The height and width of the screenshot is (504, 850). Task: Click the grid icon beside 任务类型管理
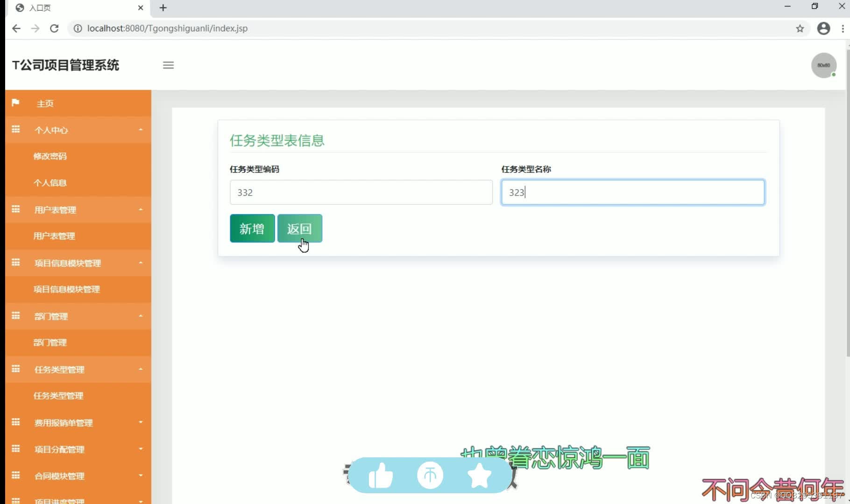(15, 369)
